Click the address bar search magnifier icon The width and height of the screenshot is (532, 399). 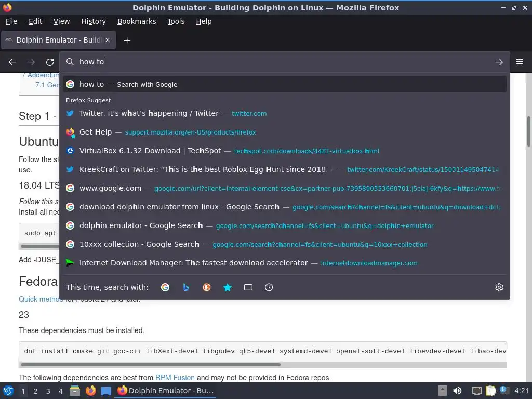point(70,62)
